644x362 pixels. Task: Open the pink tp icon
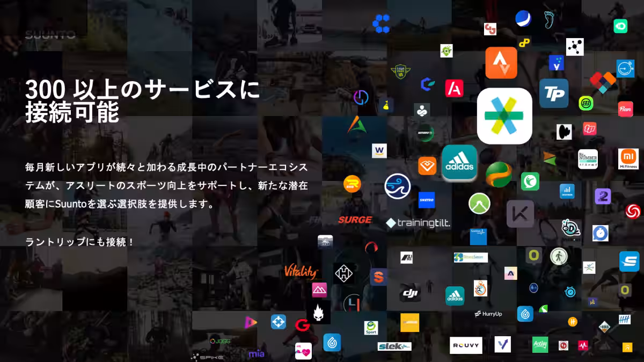click(590, 129)
